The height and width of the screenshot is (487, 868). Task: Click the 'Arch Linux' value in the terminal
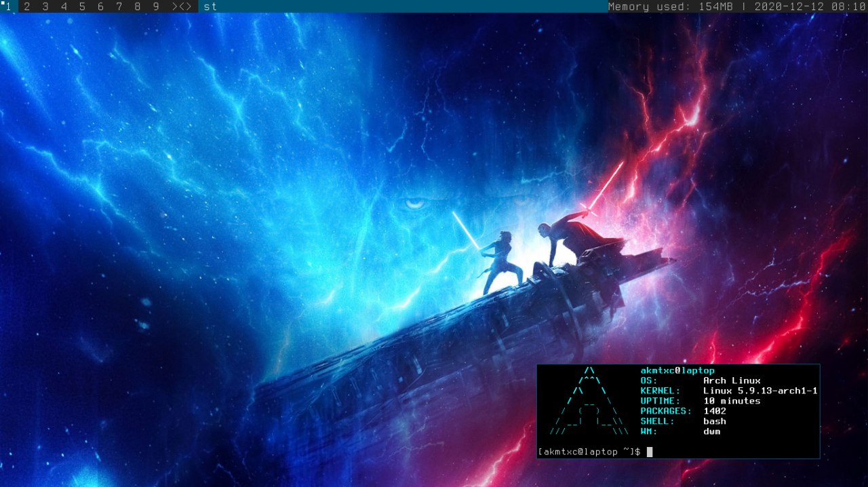732,381
